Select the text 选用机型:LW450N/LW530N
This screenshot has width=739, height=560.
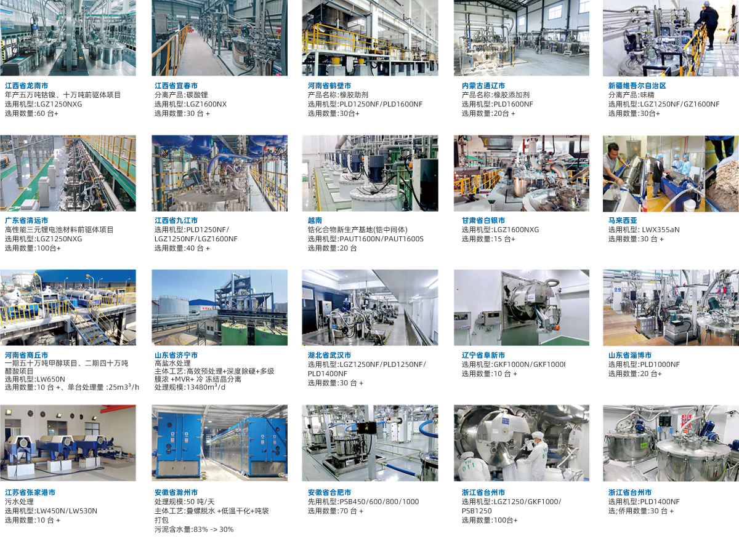[51, 511]
